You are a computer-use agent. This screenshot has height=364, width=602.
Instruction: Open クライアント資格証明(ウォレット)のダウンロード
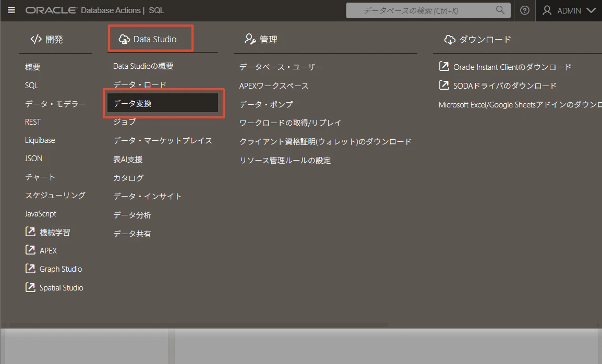(x=325, y=141)
